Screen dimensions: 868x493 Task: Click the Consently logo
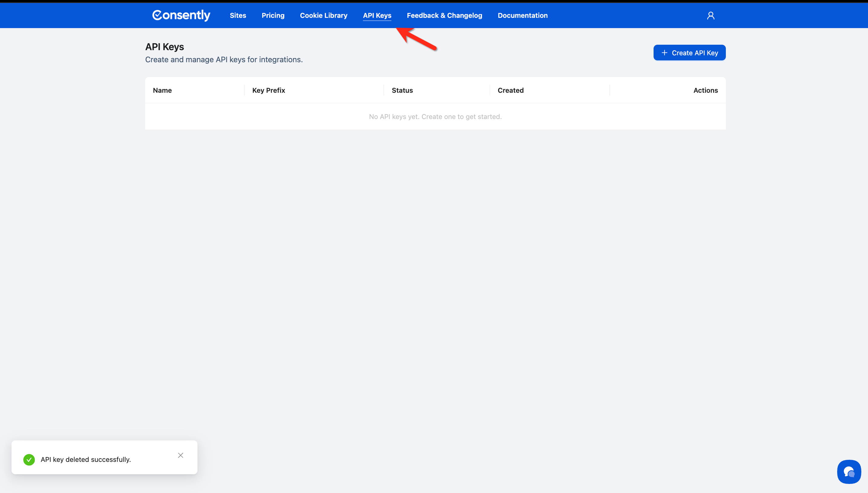(181, 15)
